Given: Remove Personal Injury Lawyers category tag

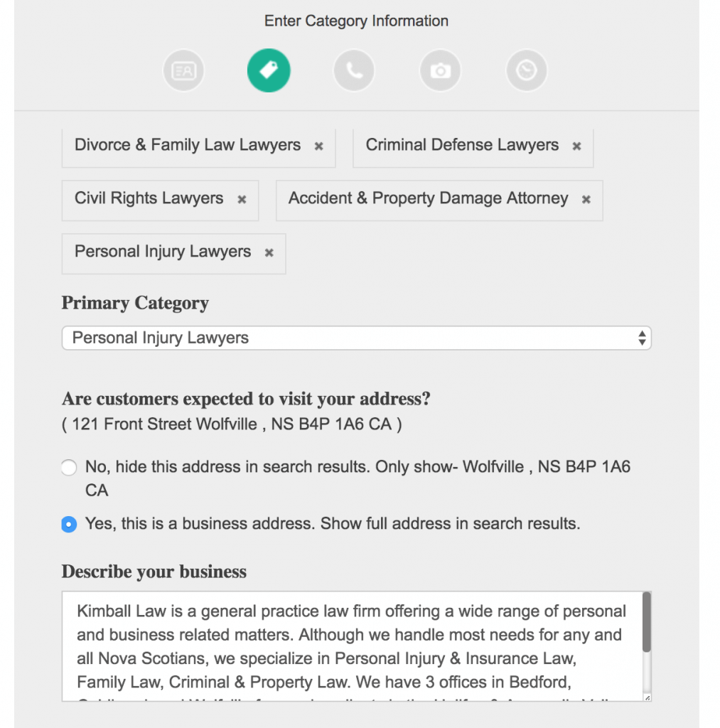Looking at the screenshot, I should tap(269, 253).
